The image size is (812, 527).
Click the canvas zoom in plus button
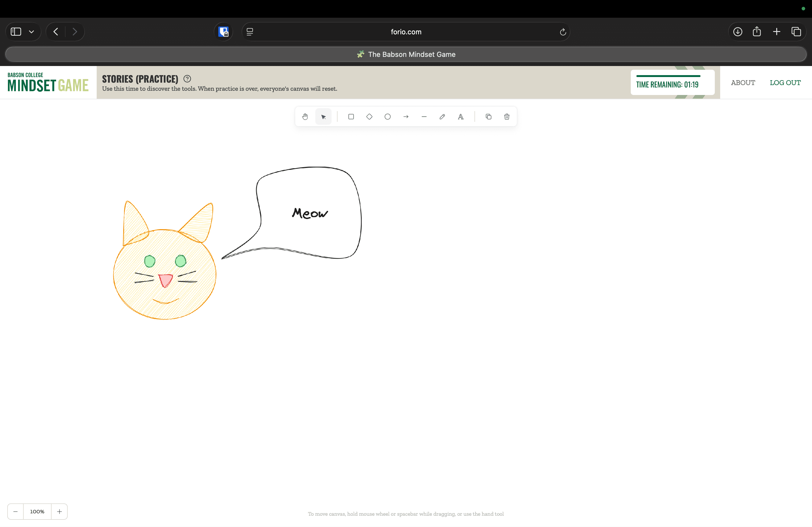click(59, 511)
